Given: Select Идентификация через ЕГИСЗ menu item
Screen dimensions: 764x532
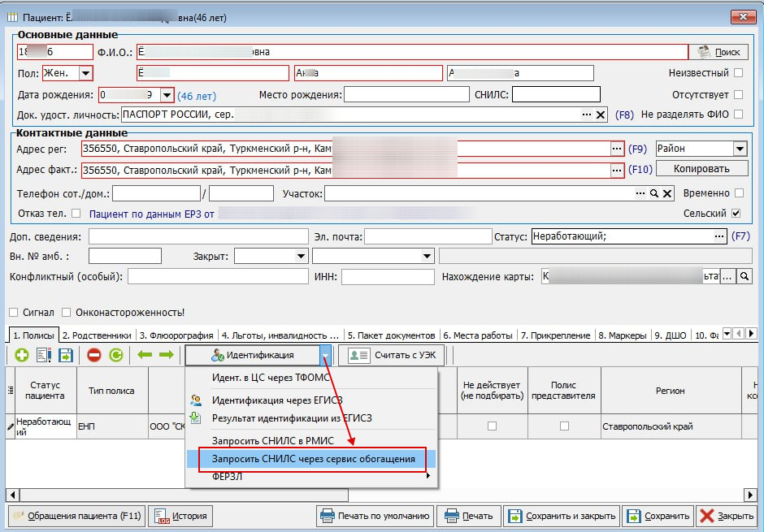Looking at the screenshot, I should (277, 400).
